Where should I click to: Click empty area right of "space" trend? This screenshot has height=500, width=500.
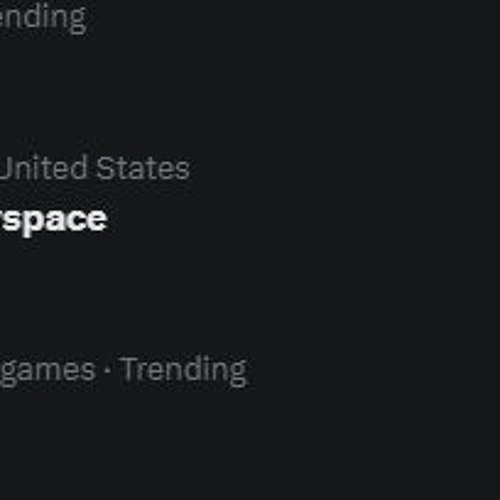300,220
